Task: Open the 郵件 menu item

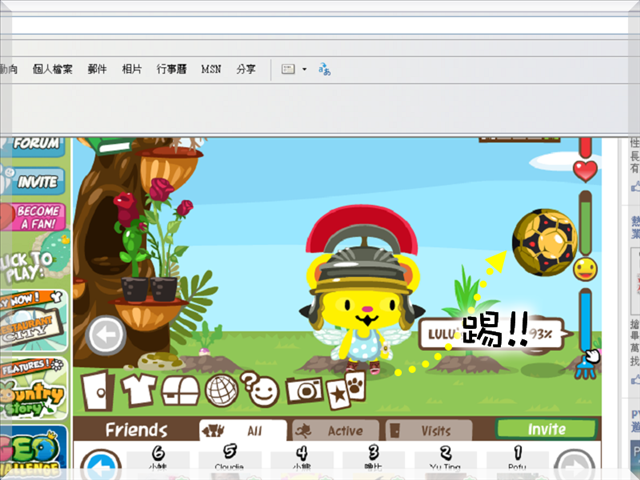Action: tap(97, 69)
